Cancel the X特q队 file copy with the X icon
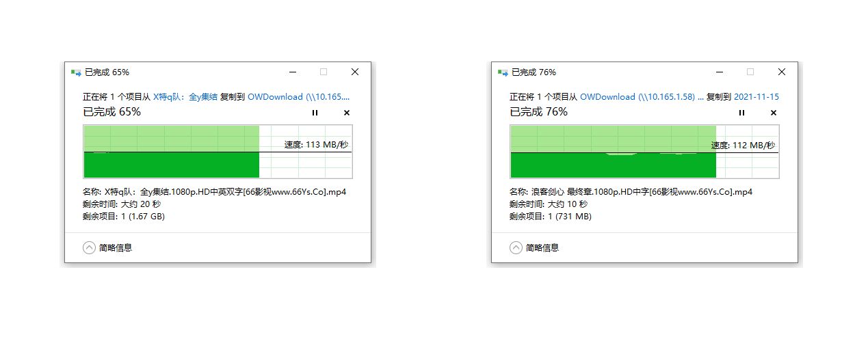The width and height of the screenshot is (868, 343). [x=347, y=113]
